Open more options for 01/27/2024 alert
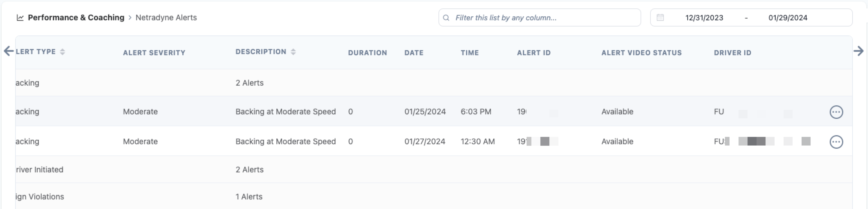This screenshot has height=209, width=868. tap(836, 142)
